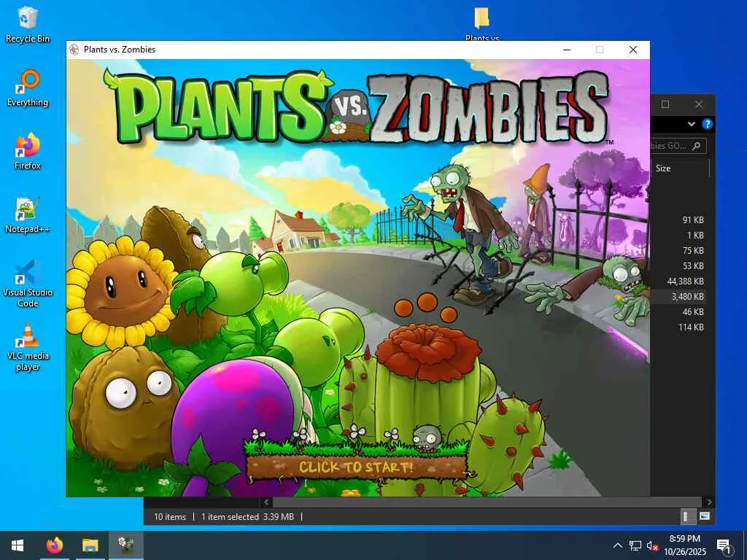747x560 pixels.
Task: Select the file sized 53 KB
Action: pyautogui.click(x=678, y=265)
